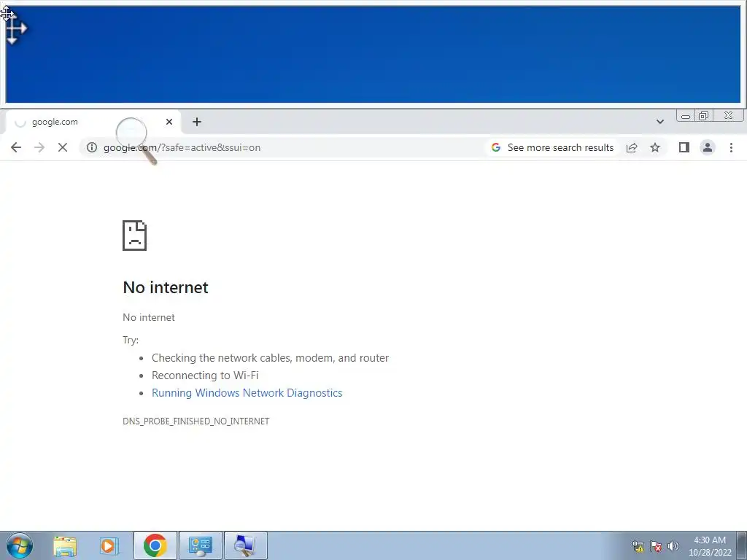Close the google.com tab
Screen dimensions: 747x560
click(x=169, y=122)
